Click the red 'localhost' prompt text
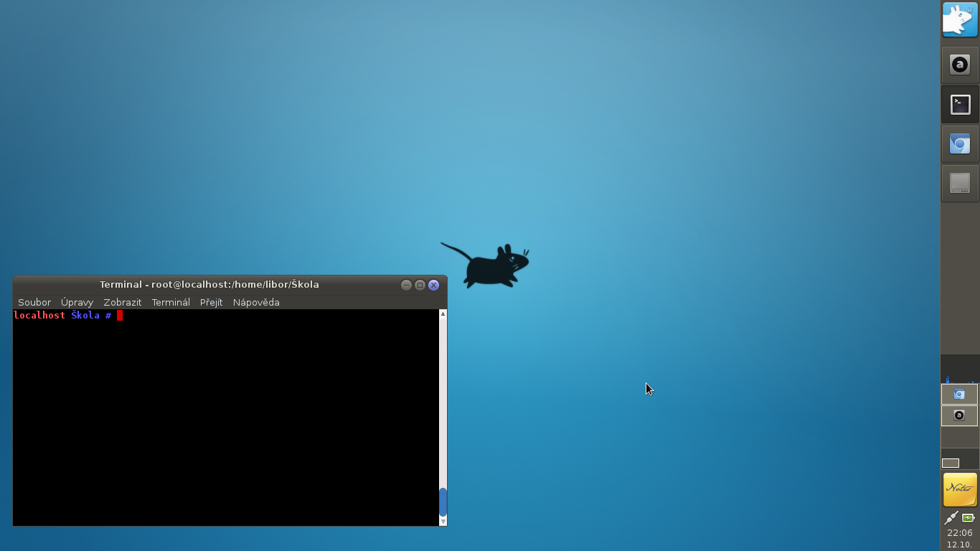Image resolution: width=980 pixels, height=551 pixels. [39, 316]
